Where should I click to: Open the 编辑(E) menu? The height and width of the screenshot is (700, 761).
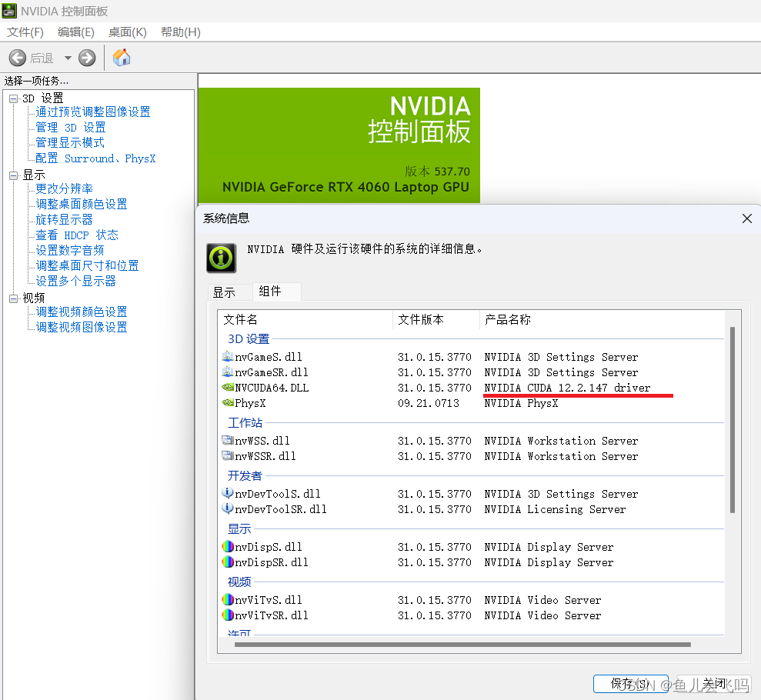click(x=75, y=32)
